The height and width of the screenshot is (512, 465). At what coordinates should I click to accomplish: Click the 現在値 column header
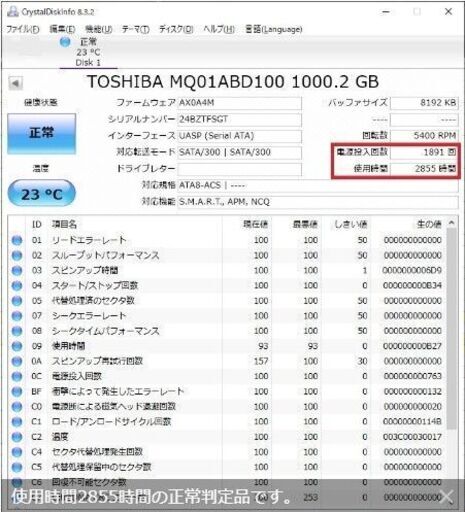(255, 224)
